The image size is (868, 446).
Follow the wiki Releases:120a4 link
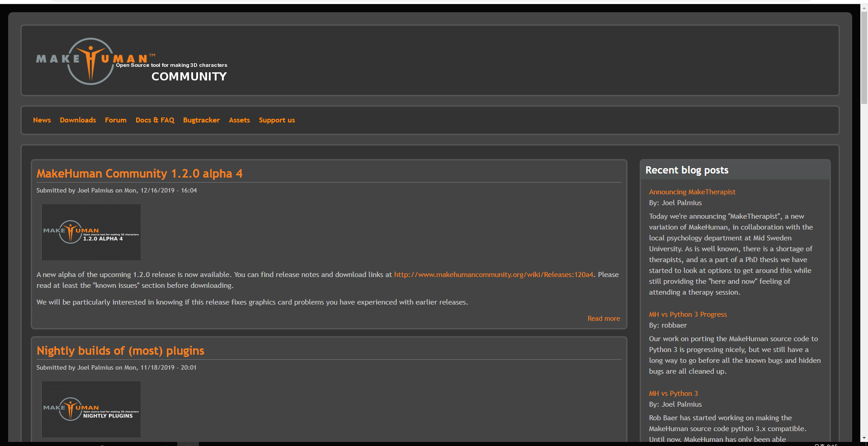pyautogui.click(x=494, y=275)
